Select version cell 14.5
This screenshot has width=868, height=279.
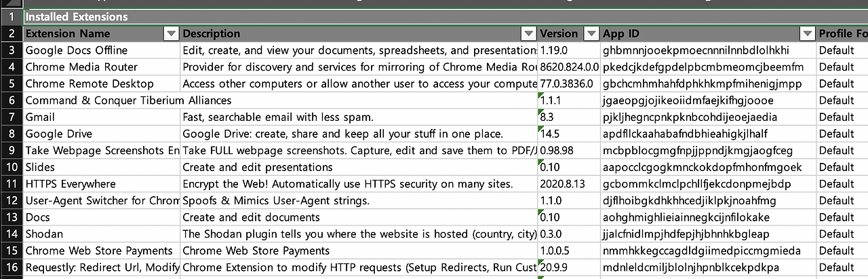[x=570, y=134]
